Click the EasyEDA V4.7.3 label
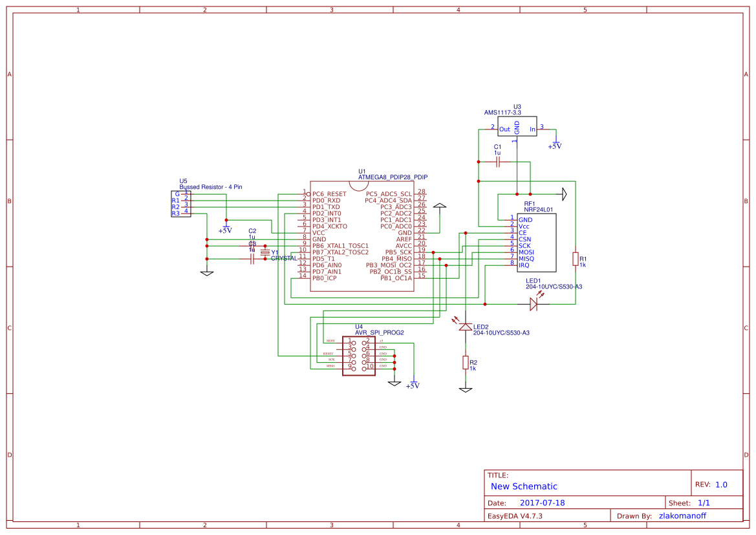Image resolution: width=756 pixels, height=535 pixels. 515,515
